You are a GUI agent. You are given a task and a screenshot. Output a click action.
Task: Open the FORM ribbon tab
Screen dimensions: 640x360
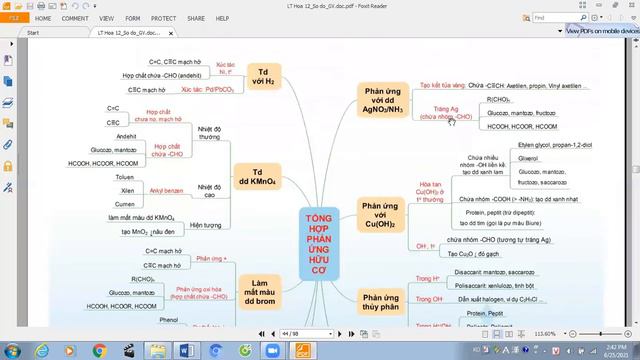133,18
